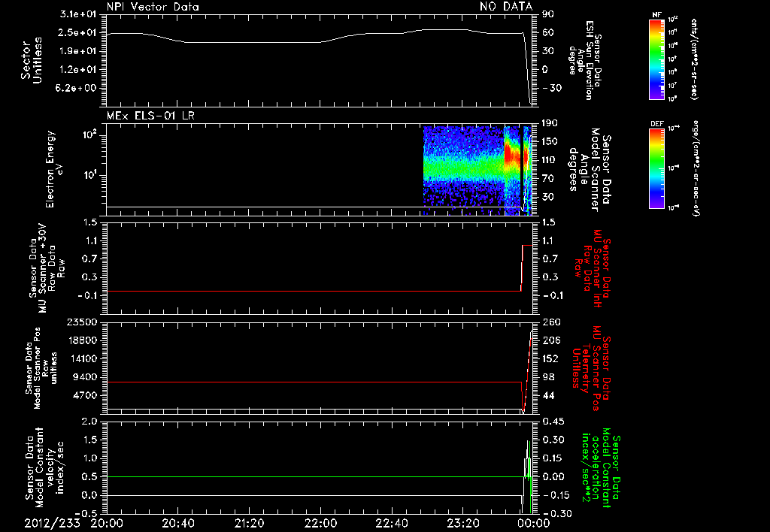
Task: Select the 'NPI Vector Data' panel title
Action: pos(153,7)
